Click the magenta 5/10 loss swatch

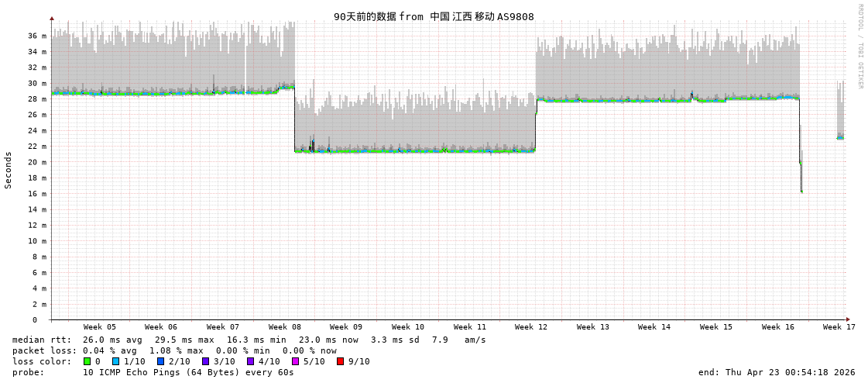[295, 361]
